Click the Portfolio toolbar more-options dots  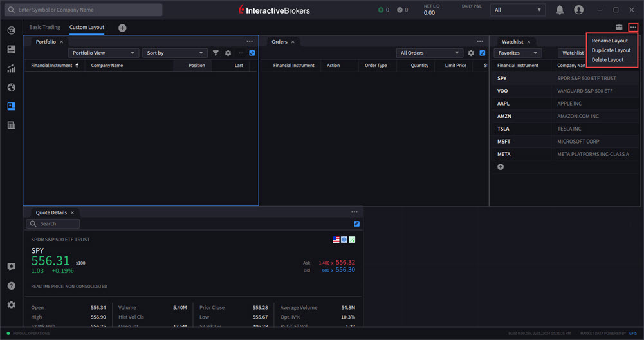(x=241, y=53)
